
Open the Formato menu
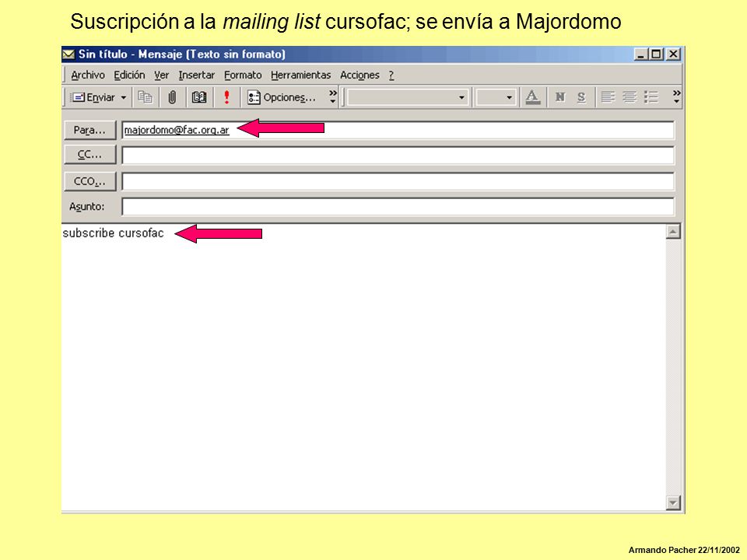243,75
